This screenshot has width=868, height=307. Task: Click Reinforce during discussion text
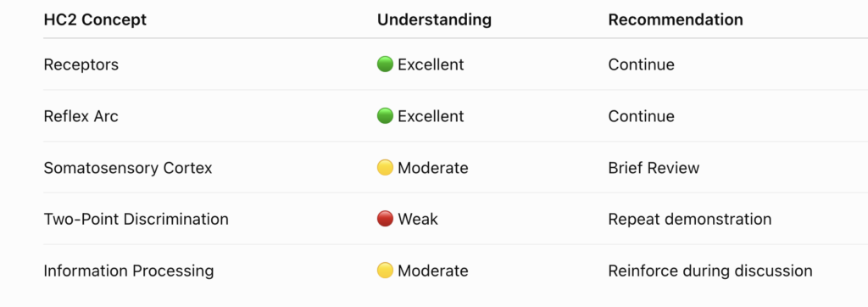coord(710,271)
